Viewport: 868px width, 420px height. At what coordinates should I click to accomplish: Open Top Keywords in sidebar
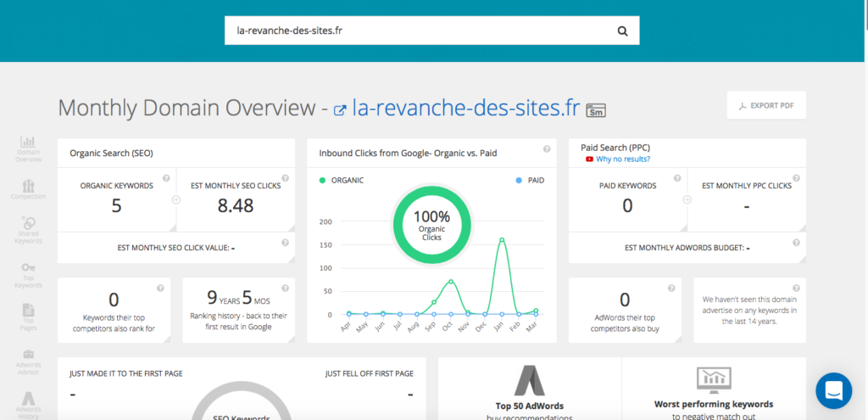28,276
